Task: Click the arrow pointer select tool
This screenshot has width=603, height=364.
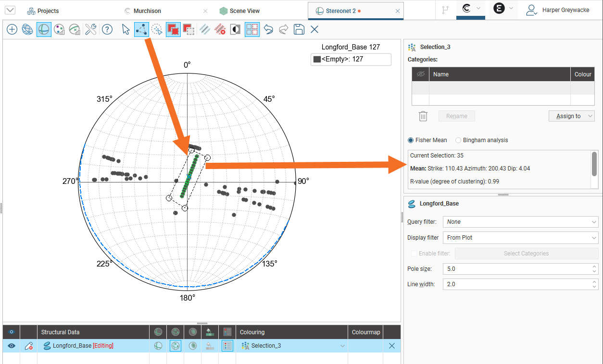Action: click(126, 30)
